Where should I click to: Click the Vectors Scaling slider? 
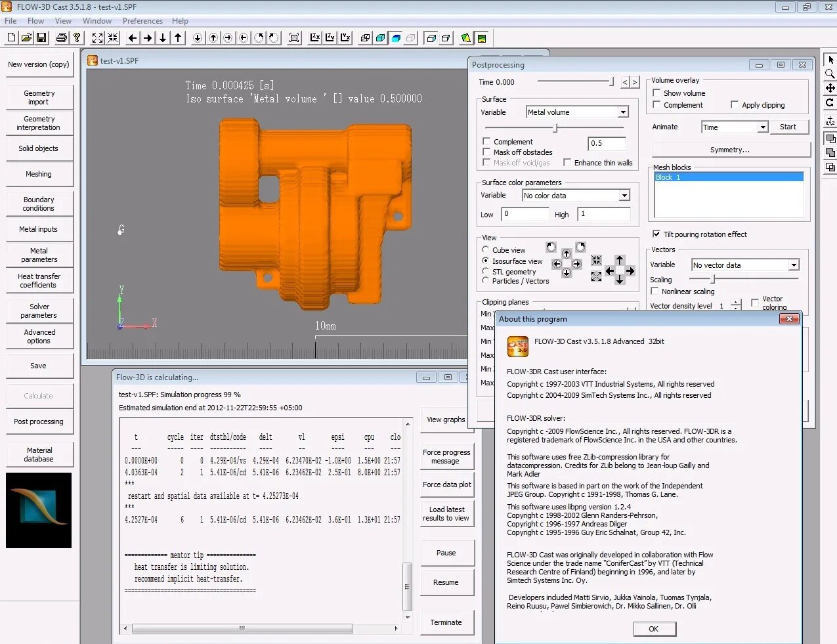(x=745, y=279)
